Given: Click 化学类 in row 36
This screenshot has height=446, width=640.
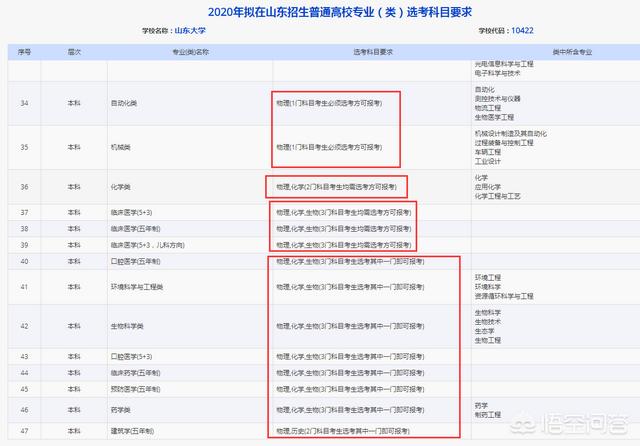Looking at the screenshot, I should click(x=121, y=187).
